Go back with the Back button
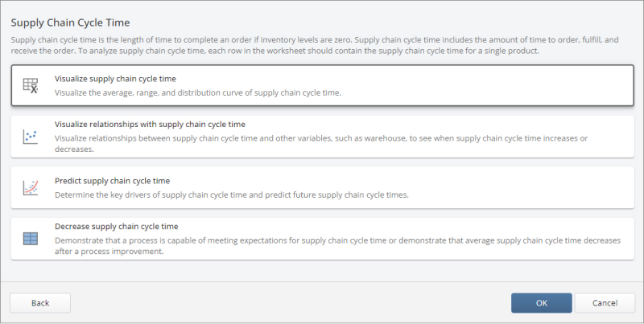The image size is (644, 324). (40, 303)
